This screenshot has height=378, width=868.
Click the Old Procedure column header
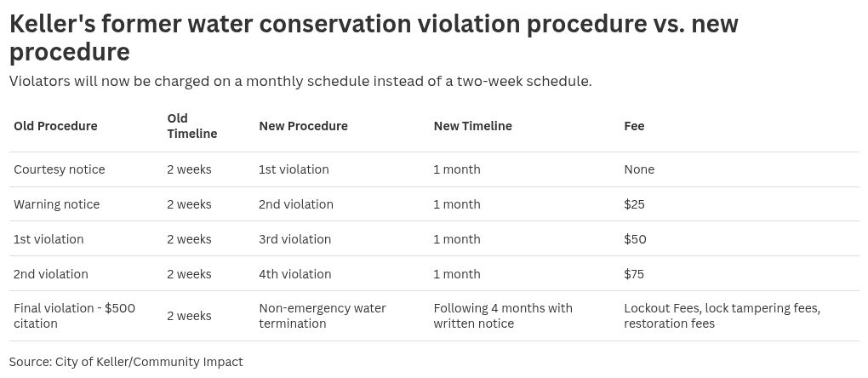coord(55,126)
